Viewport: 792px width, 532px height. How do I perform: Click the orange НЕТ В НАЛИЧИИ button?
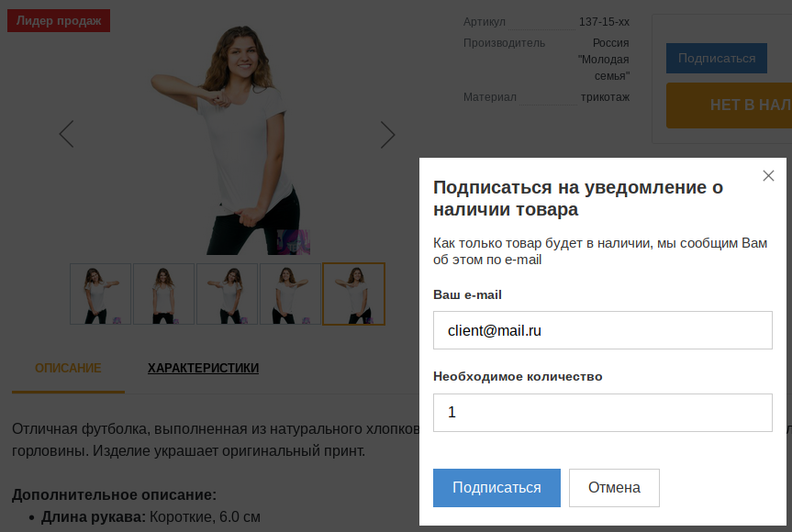[x=734, y=105]
